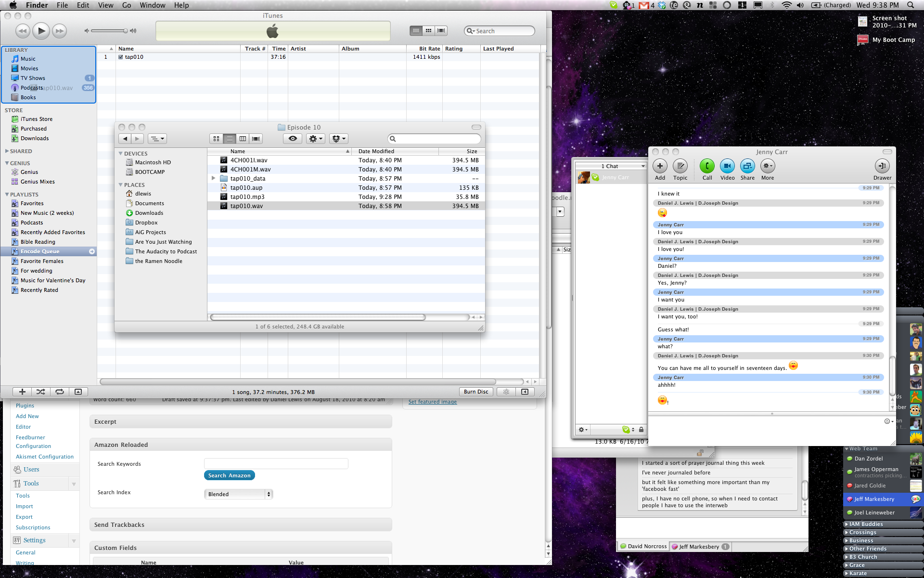This screenshot has width=924, height=578.
Task: Switch to the David Norcross chat tab
Action: (643, 546)
